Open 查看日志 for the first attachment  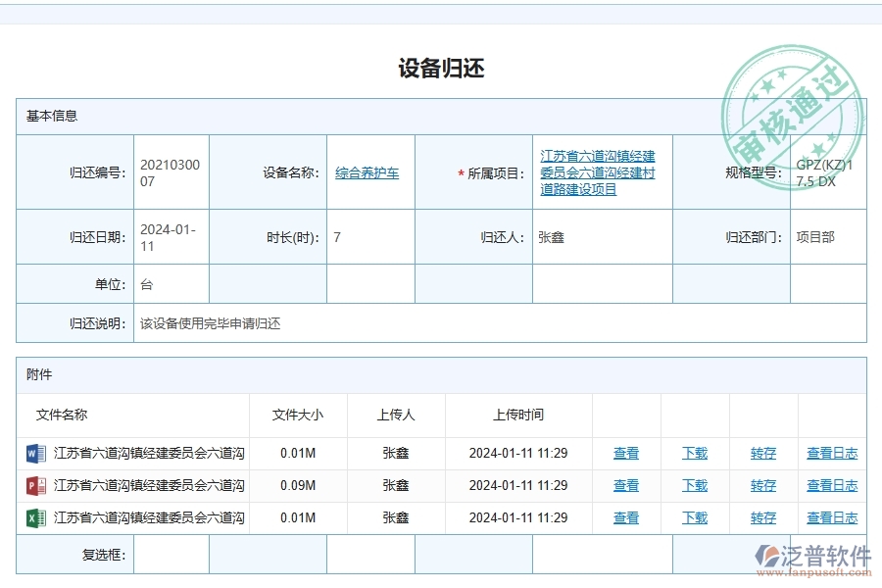[831, 453]
